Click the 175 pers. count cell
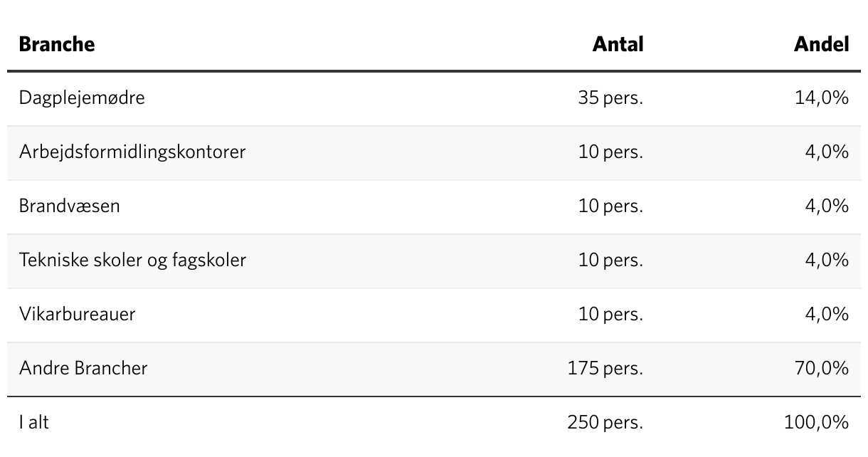 605,368
